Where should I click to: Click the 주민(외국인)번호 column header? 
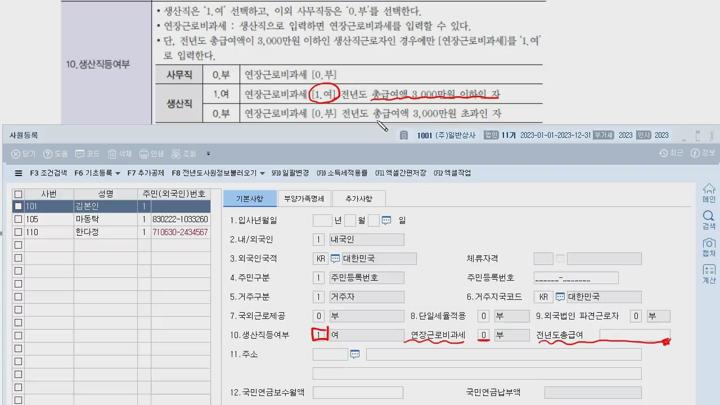tap(174, 194)
